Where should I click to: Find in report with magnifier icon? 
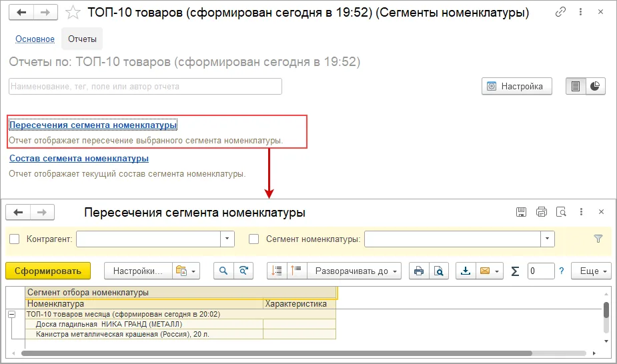tap(223, 271)
